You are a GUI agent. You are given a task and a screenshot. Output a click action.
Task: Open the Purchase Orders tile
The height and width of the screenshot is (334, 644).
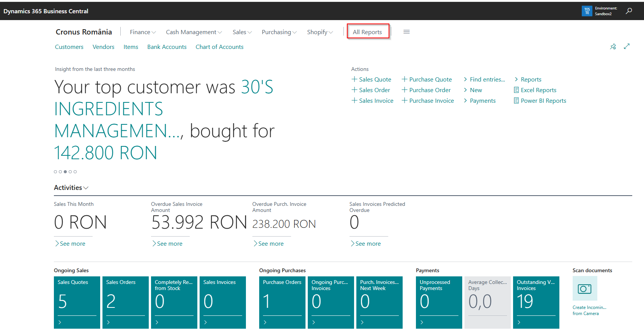(282, 303)
